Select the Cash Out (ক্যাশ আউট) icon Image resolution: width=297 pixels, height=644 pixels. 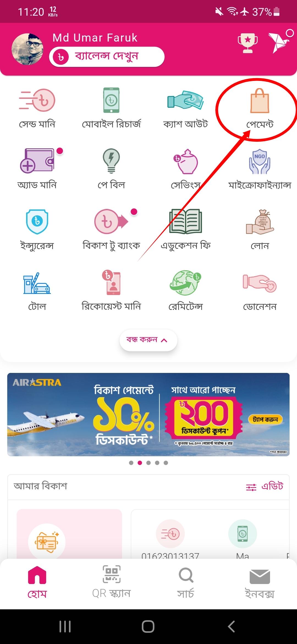pos(186,100)
